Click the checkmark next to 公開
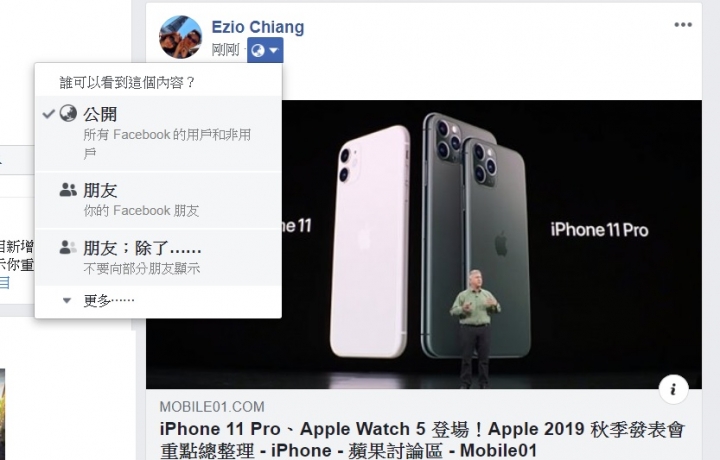This screenshot has width=720, height=460. click(x=49, y=113)
